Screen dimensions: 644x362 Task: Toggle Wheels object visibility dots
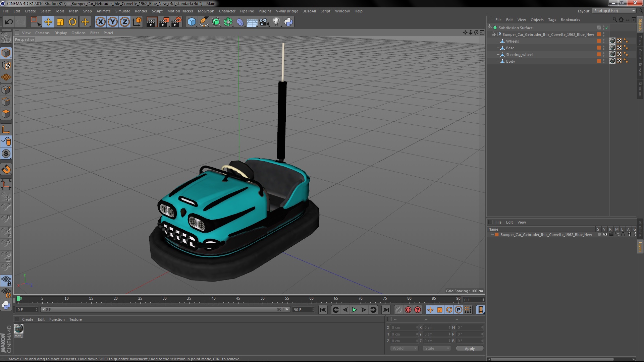click(x=604, y=41)
